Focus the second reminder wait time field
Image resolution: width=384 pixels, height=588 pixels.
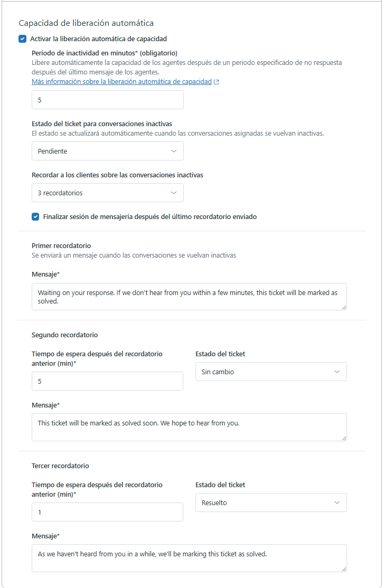107,381
